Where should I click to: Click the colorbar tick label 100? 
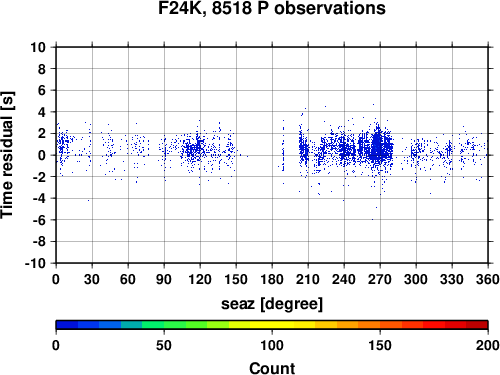click(272, 345)
